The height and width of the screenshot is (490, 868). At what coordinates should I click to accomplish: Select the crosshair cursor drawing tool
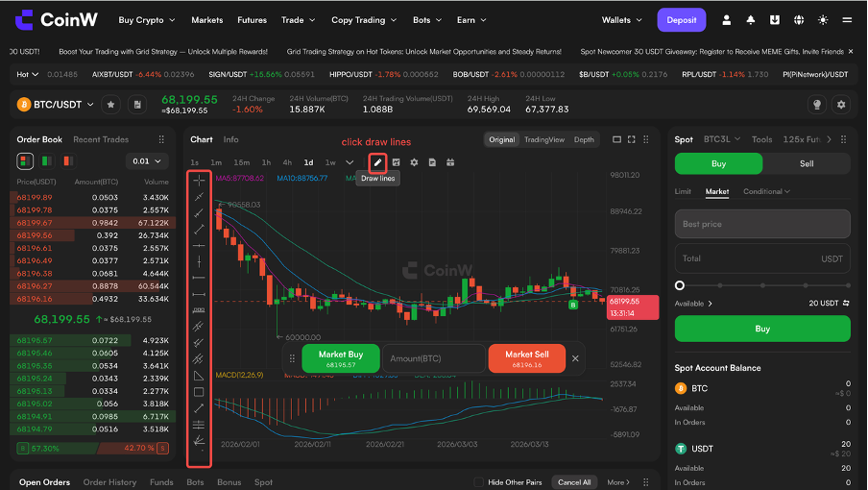[x=199, y=181]
